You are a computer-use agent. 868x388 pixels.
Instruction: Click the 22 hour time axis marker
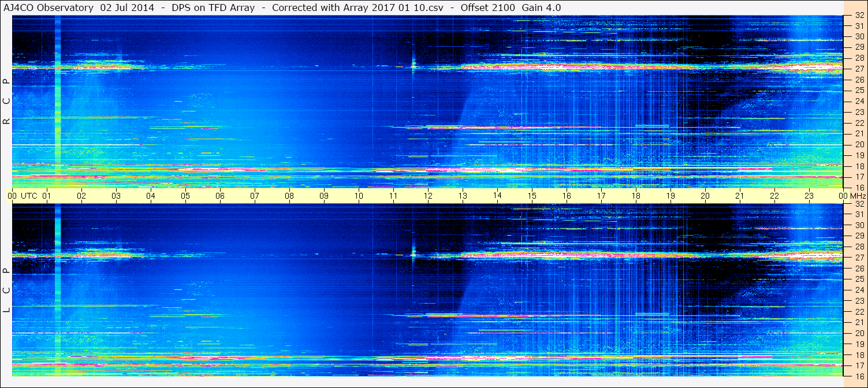click(x=774, y=196)
